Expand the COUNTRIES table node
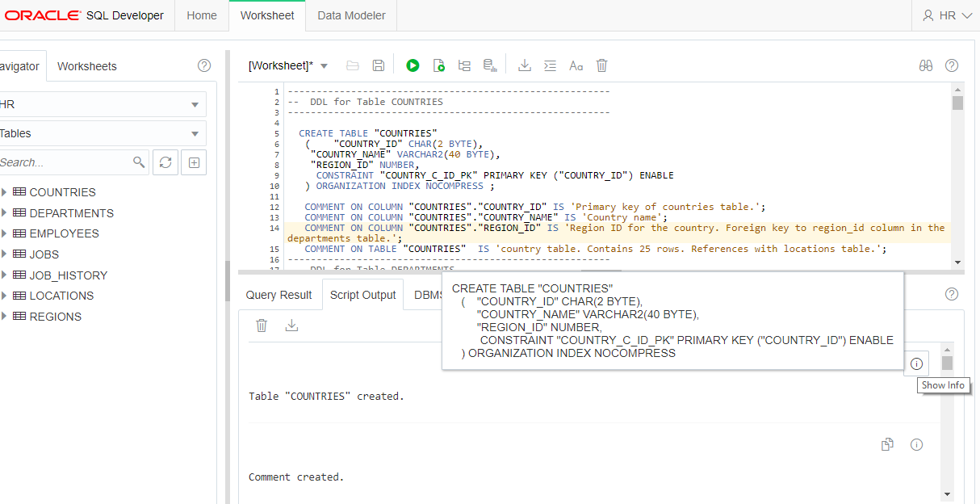 4,192
